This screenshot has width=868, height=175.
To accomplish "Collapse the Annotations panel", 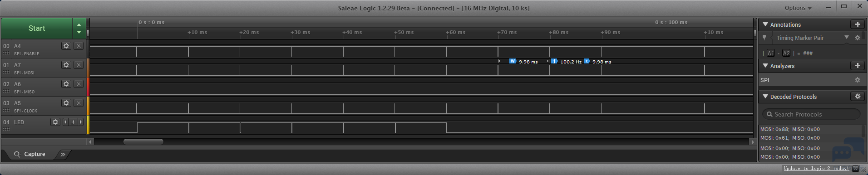I will pos(765,24).
